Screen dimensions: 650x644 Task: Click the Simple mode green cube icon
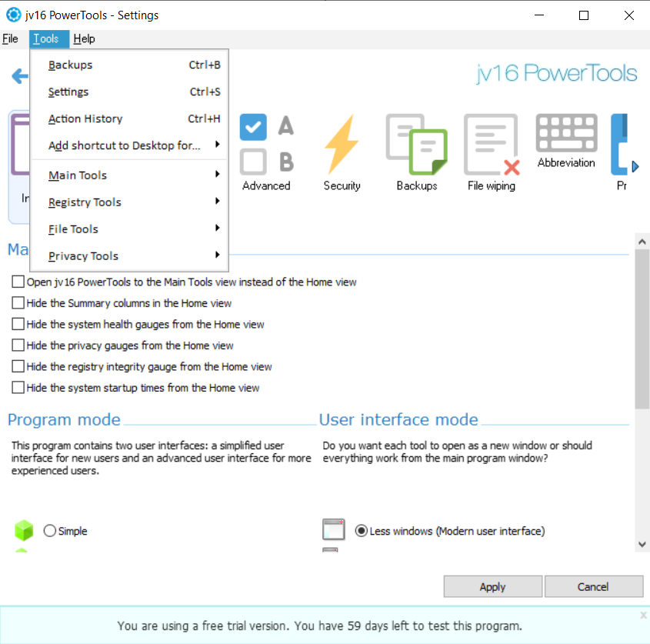pyautogui.click(x=23, y=531)
